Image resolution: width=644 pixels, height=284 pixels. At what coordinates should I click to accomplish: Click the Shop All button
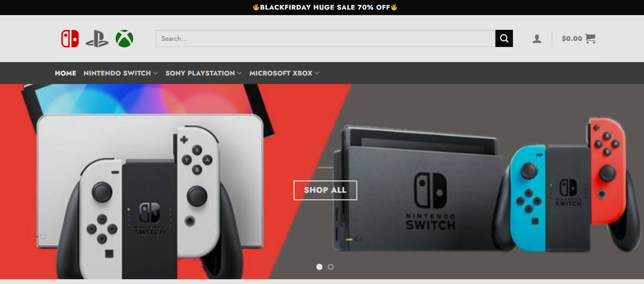[x=325, y=190]
